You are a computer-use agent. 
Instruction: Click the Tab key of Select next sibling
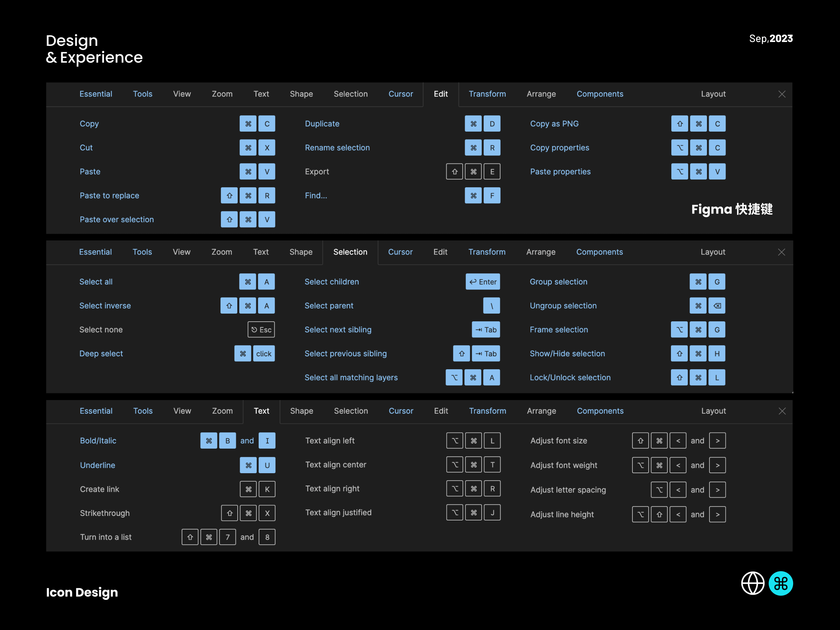486,330
